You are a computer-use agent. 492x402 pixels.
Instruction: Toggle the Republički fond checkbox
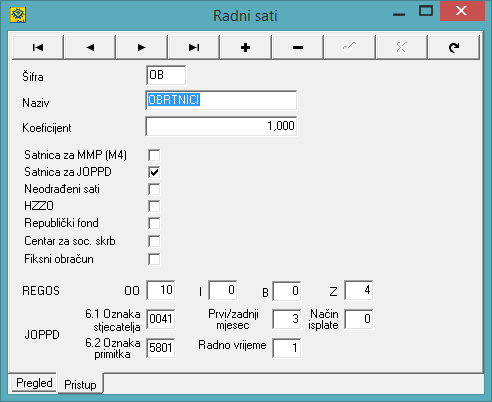154,223
